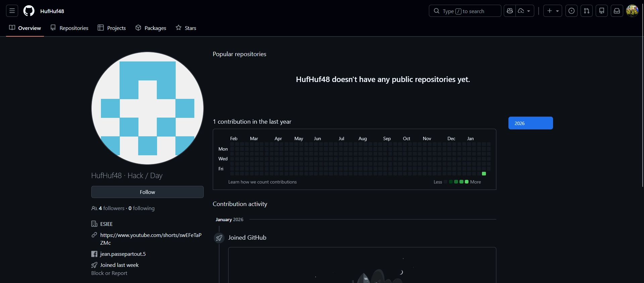Open the Pull requests icon in header
Viewport: 644px width, 283px height.
[x=587, y=11]
